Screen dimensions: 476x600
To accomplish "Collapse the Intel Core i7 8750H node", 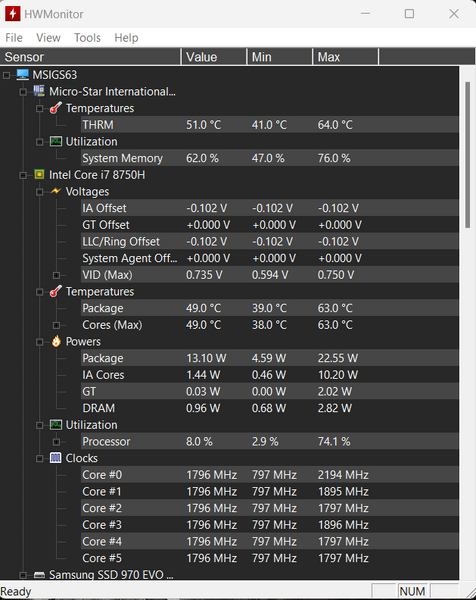I will point(23,175).
